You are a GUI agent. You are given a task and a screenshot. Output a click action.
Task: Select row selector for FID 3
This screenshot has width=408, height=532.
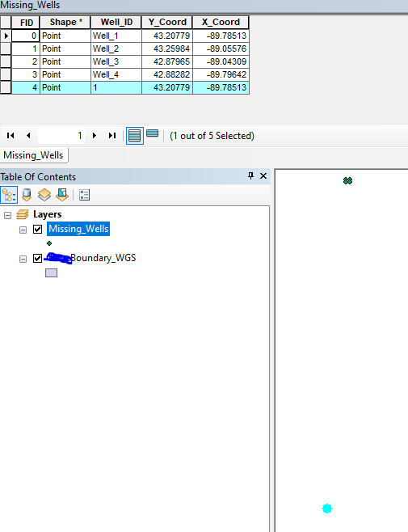(x=6, y=74)
